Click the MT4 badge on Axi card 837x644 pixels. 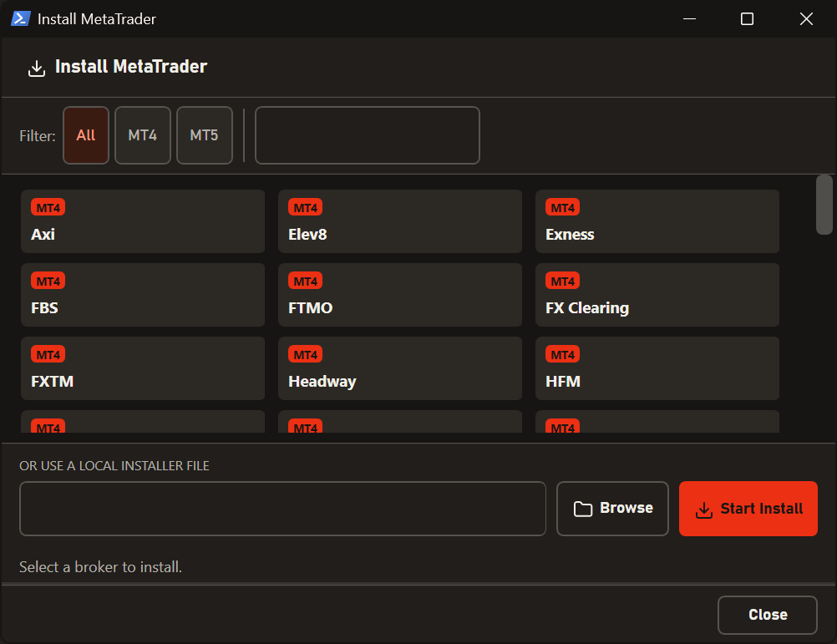coord(48,207)
